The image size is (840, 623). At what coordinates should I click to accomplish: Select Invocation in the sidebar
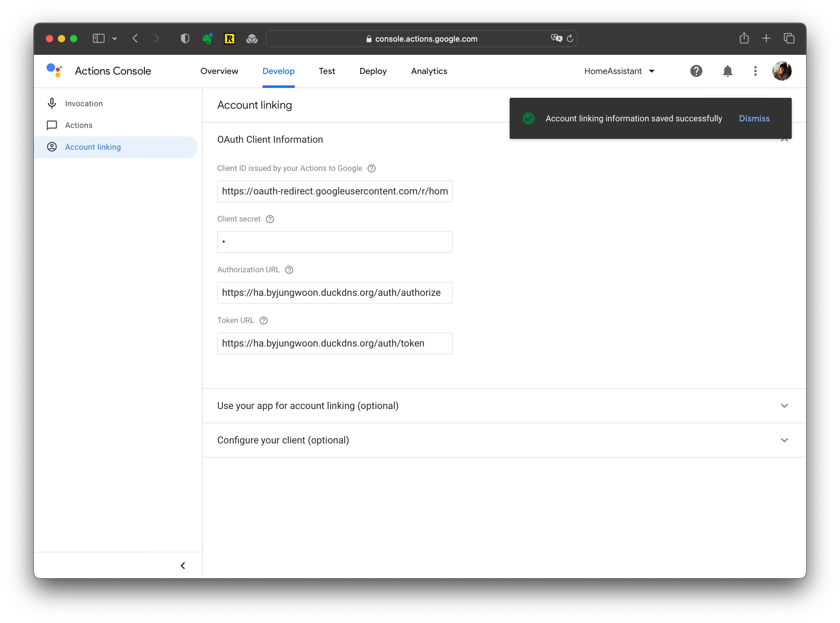coord(115,103)
